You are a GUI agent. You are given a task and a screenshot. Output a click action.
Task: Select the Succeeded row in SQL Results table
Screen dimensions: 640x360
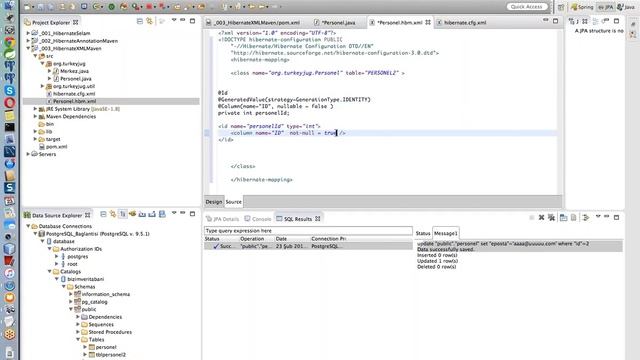308,246
